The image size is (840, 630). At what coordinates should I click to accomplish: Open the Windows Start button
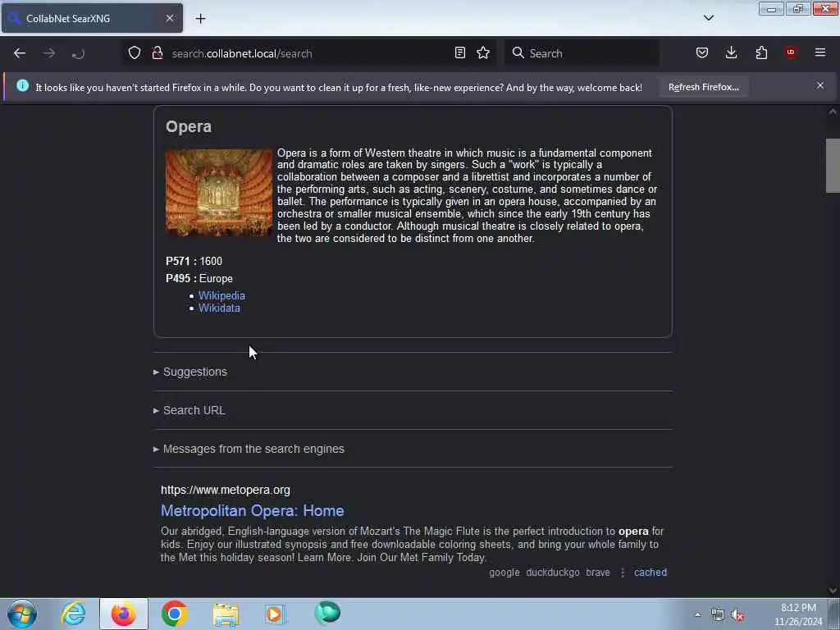click(x=22, y=614)
